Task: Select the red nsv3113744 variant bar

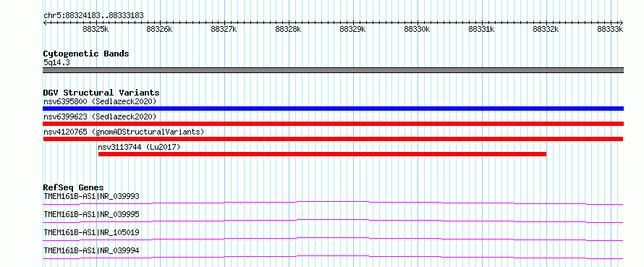Action: coord(322,154)
